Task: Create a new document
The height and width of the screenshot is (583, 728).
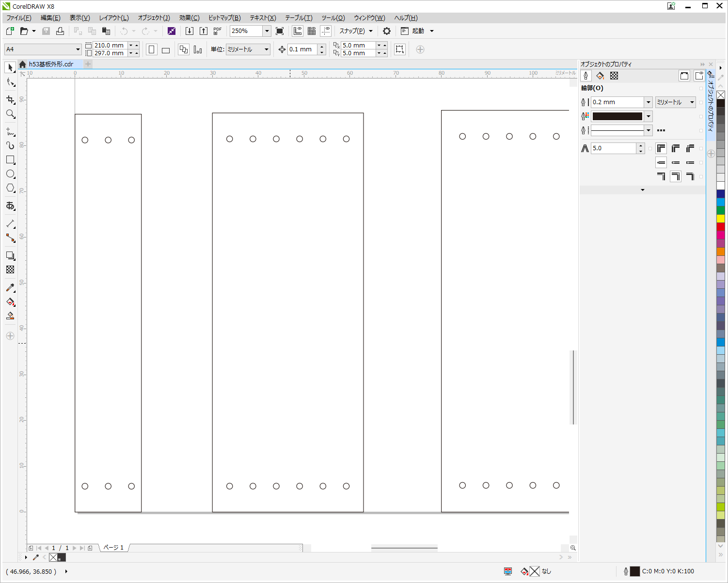Action: coord(10,31)
